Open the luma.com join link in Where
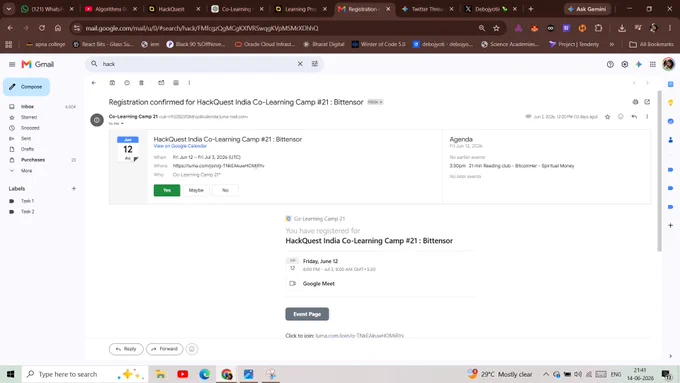The image size is (680, 383). [x=218, y=166]
